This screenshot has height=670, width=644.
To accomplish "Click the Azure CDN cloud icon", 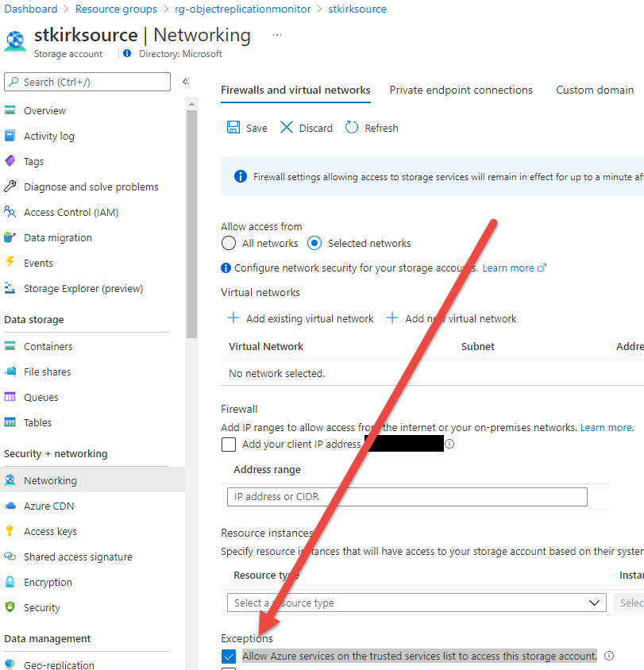I will tap(10, 506).
